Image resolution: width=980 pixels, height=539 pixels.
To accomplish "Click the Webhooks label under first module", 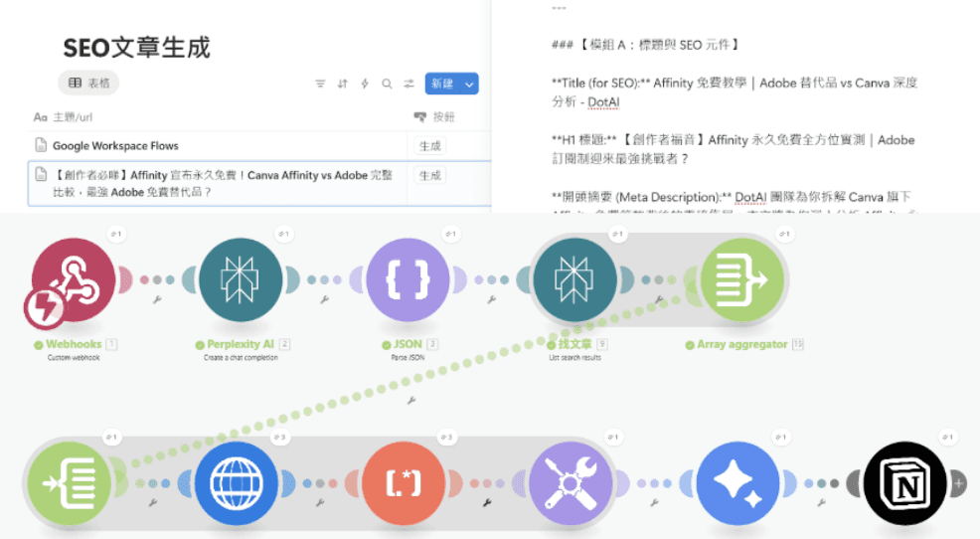I will 74,344.
